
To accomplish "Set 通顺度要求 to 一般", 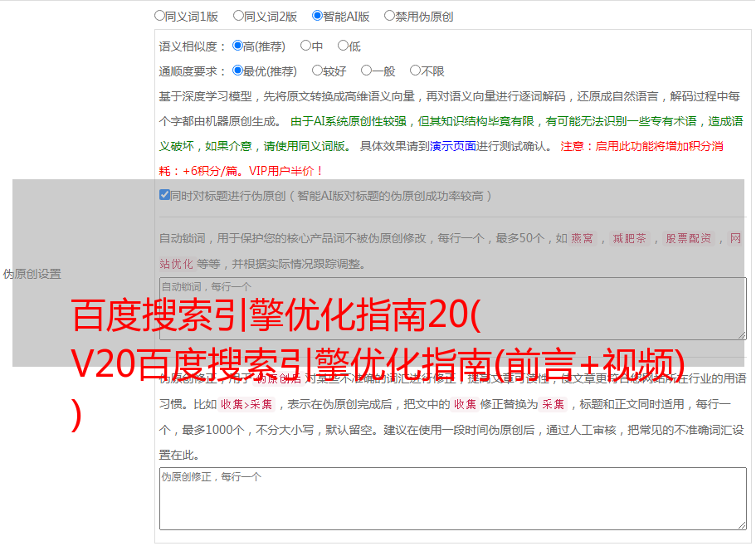I will tap(367, 71).
